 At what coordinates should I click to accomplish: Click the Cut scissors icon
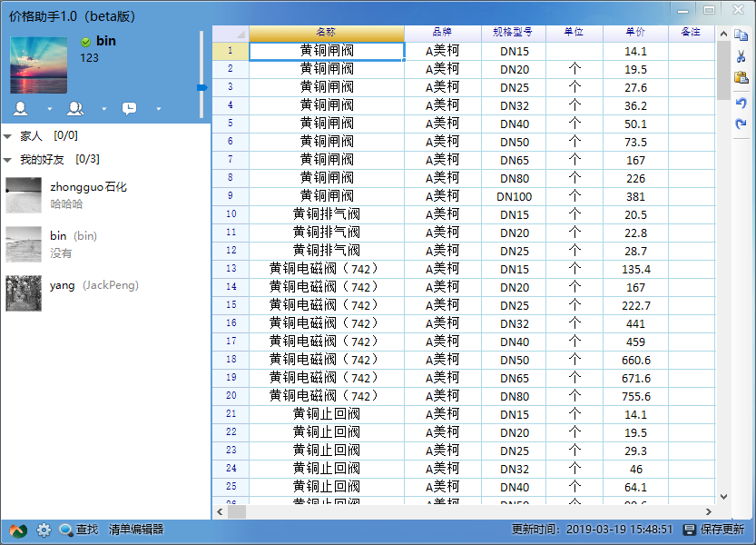click(741, 56)
